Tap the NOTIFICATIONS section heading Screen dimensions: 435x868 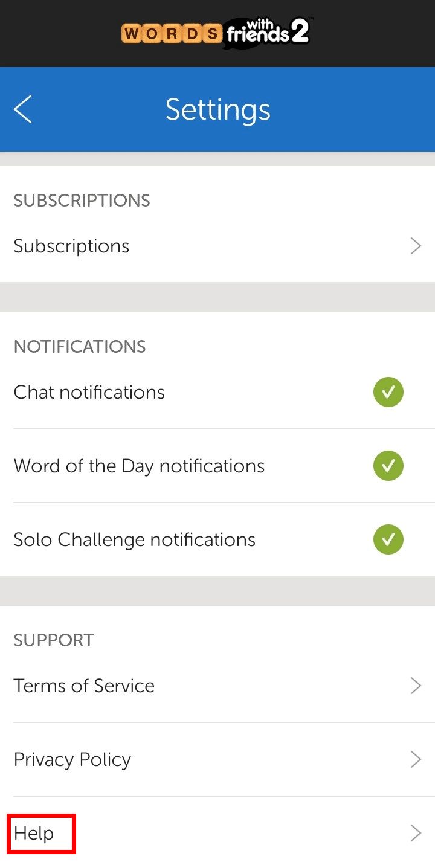tap(80, 347)
